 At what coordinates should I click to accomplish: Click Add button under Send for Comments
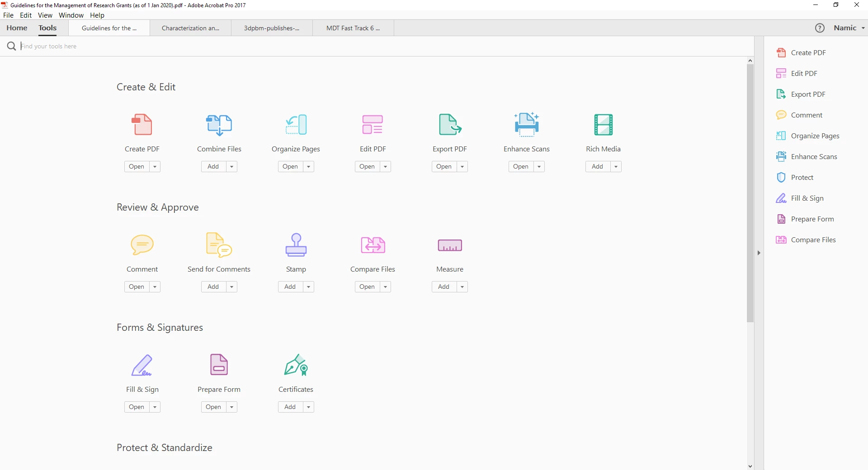click(213, 287)
